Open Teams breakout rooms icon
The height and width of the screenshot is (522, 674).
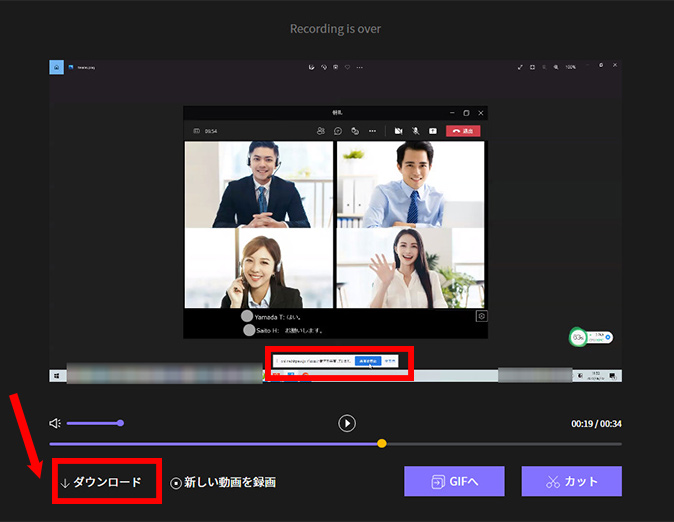click(x=355, y=131)
